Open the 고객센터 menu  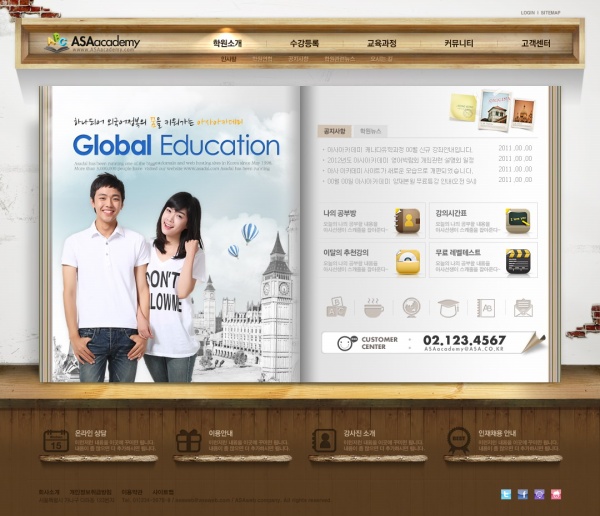pyautogui.click(x=536, y=43)
